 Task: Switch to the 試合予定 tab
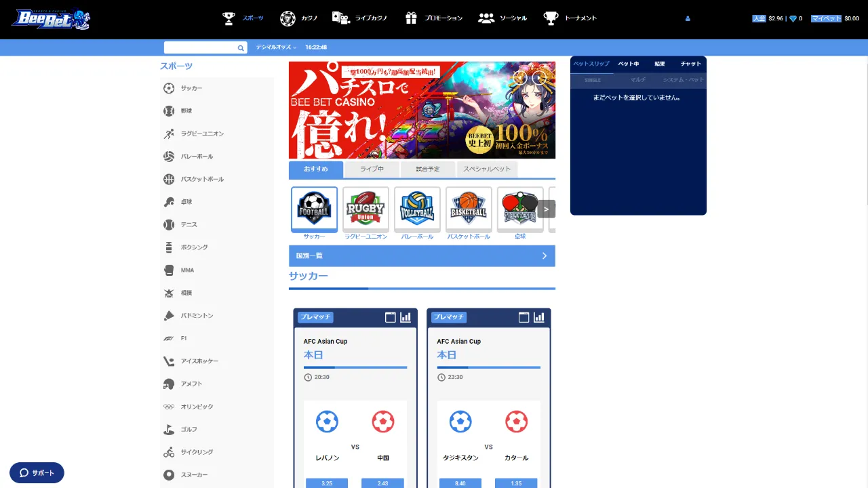coord(427,169)
